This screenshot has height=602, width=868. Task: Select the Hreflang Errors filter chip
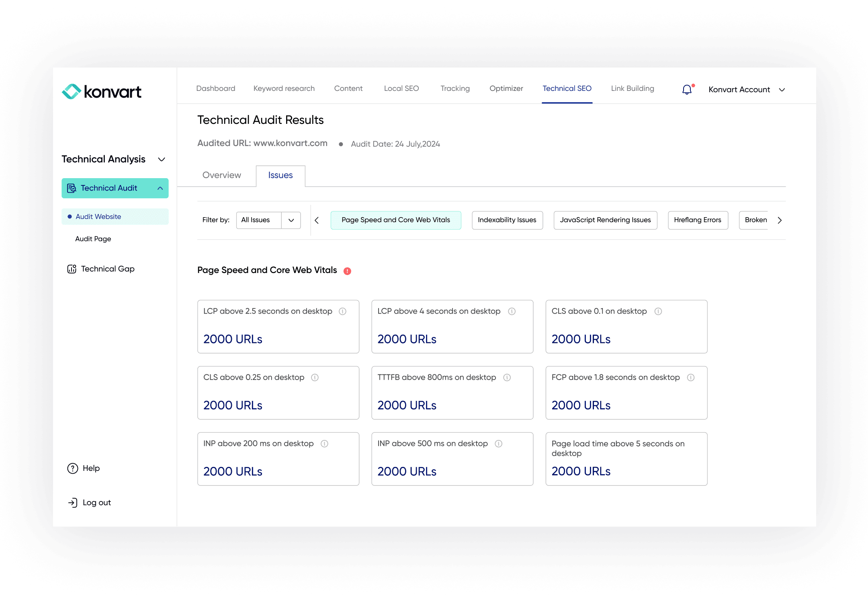point(698,220)
